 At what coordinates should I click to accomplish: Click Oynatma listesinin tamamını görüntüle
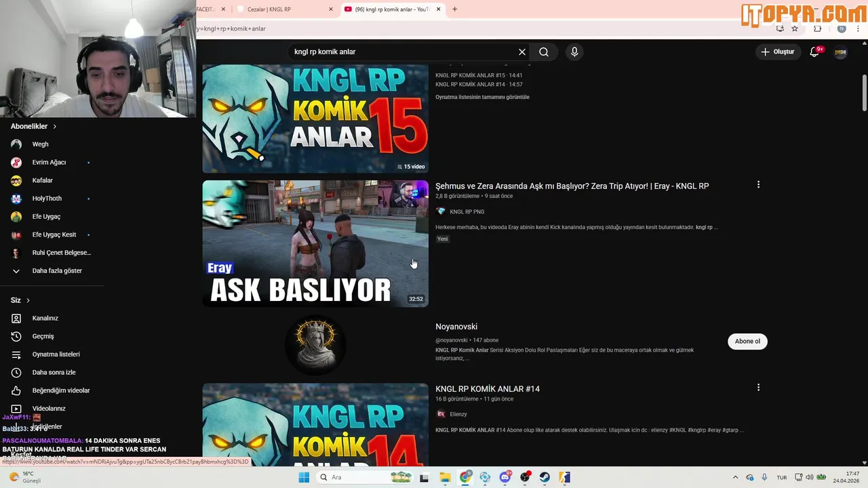pos(482,97)
